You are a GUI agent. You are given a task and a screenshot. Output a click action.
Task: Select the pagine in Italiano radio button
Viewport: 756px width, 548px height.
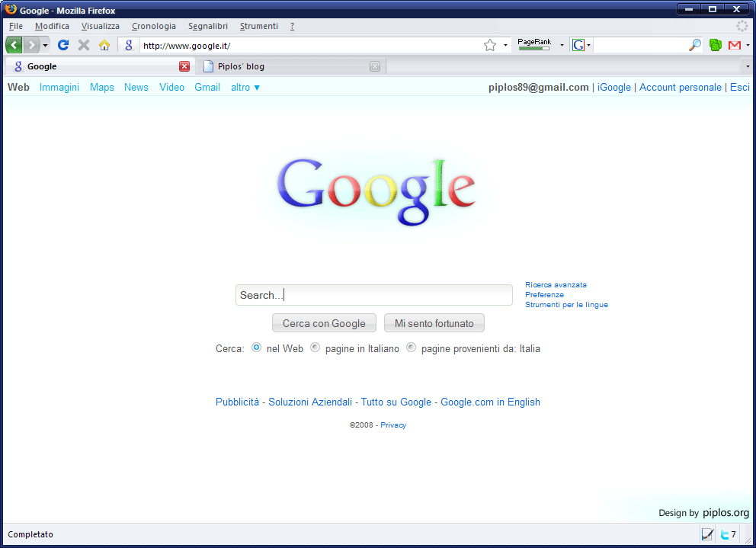(315, 348)
